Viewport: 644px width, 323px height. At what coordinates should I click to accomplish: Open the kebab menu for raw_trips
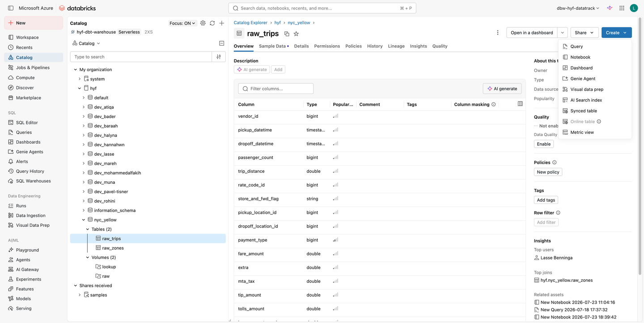tap(498, 33)
